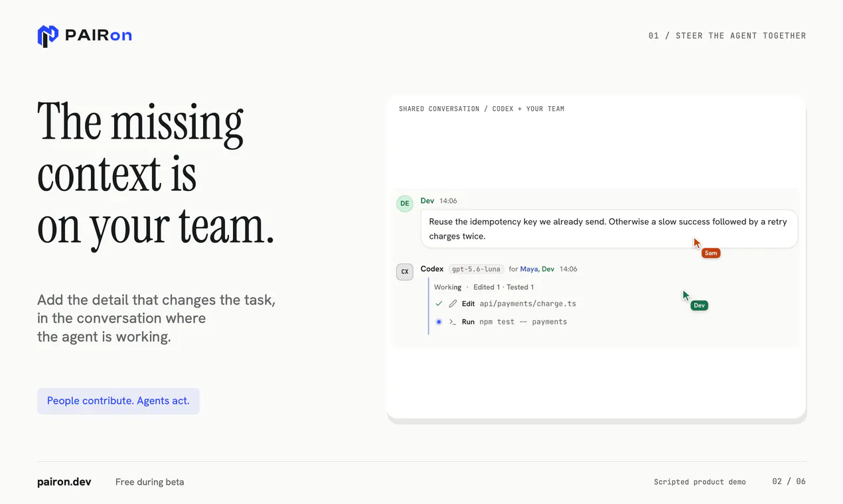Click the checkmark beside the Edit step

pyautogui.click(x=439, y=304)
